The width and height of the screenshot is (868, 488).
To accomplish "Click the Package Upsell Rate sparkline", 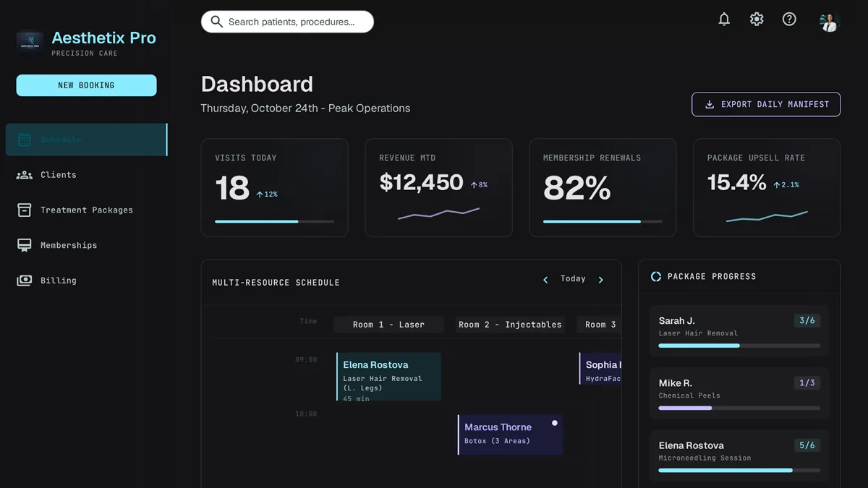I will 767,215.
